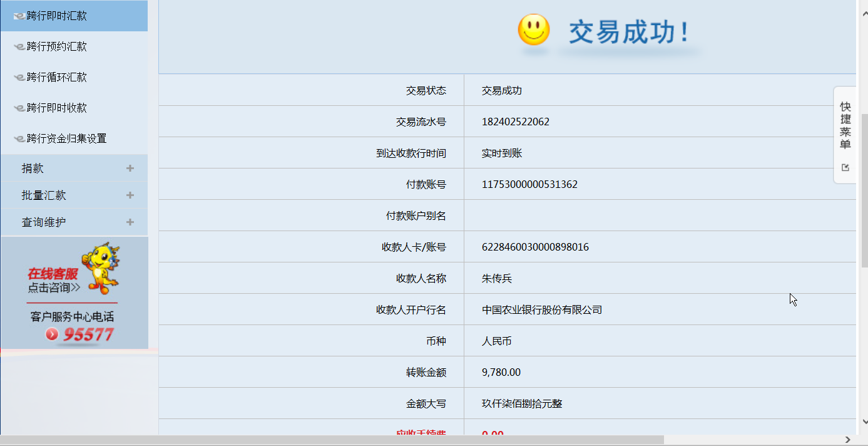
Task: Click the e-icon beside 跨行即时收款
Action: (x=19, y=108)
